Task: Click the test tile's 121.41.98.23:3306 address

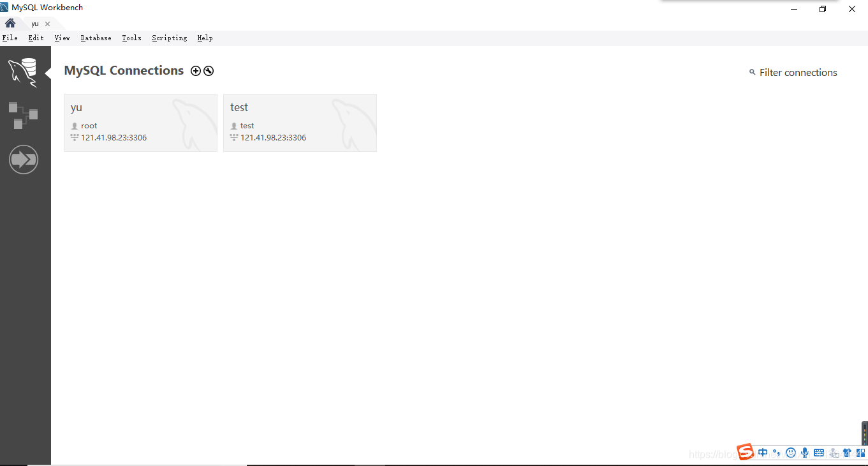Action: [273, 138]
